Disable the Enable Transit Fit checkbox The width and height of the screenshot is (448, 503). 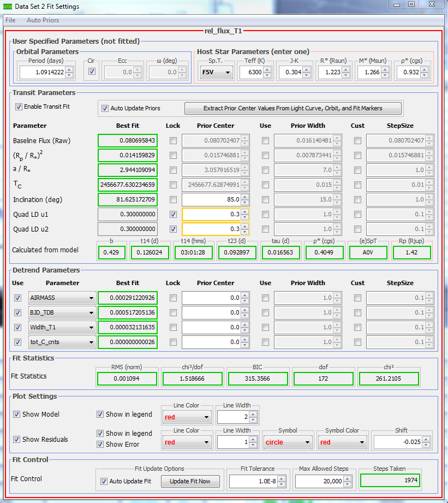point(19,106)
